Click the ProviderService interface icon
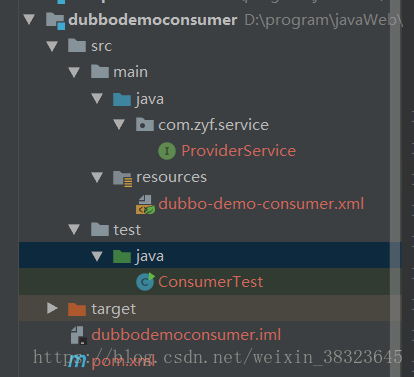 point(167,151)
